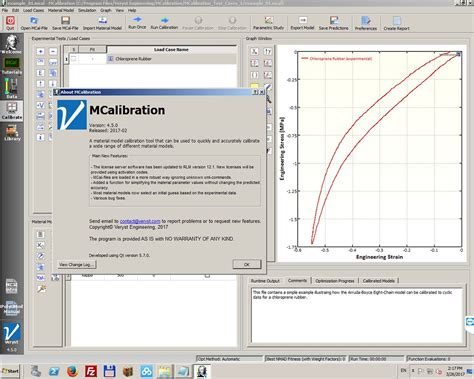Open the Load Cases menu
Viewport: 474px width, 379px height.
click(x=33, y=10)
